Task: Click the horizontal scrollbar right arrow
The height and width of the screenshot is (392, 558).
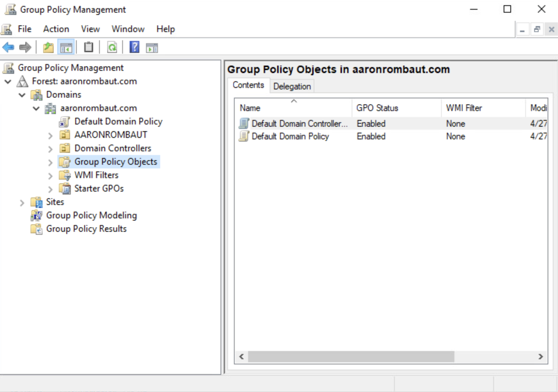Action: (540, 357)
